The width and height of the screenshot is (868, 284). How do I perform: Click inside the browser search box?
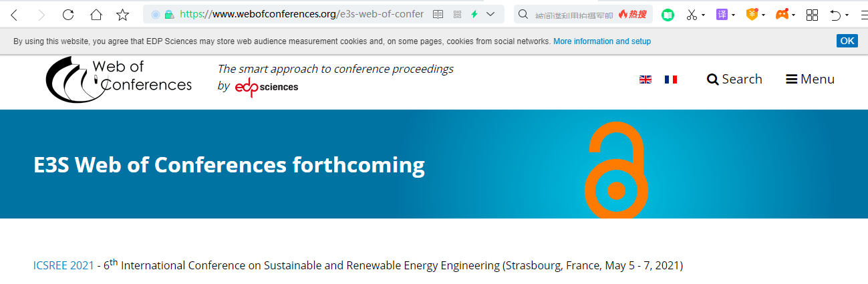pyautogui.click(x=575, y=14)
